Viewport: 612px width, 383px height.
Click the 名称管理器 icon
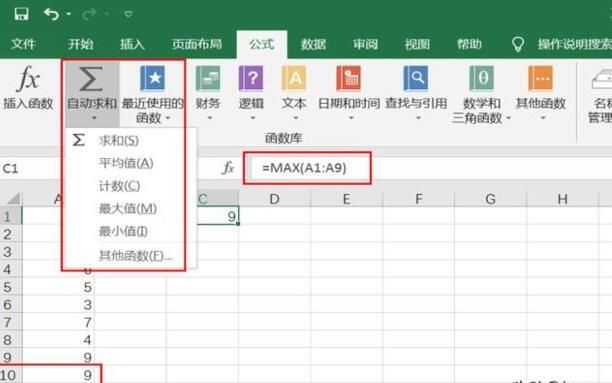pos(602,79)
